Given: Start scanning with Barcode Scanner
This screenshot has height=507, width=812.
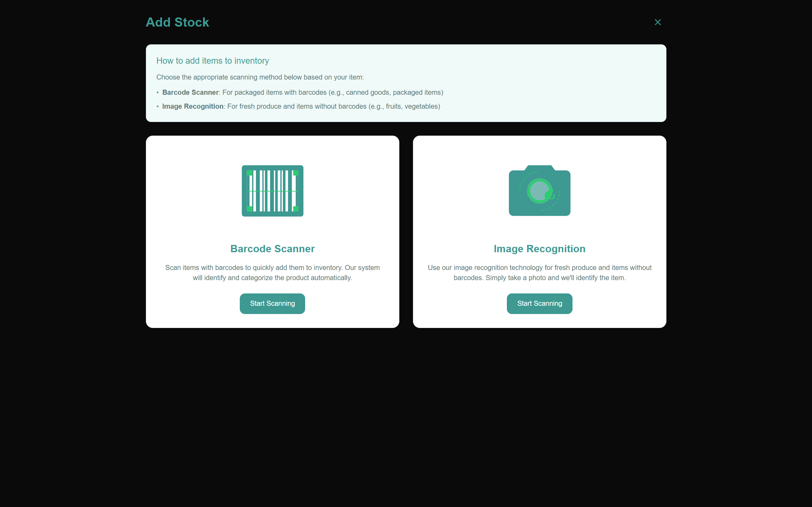Looking at the screenshot, I should coord(272,304).
